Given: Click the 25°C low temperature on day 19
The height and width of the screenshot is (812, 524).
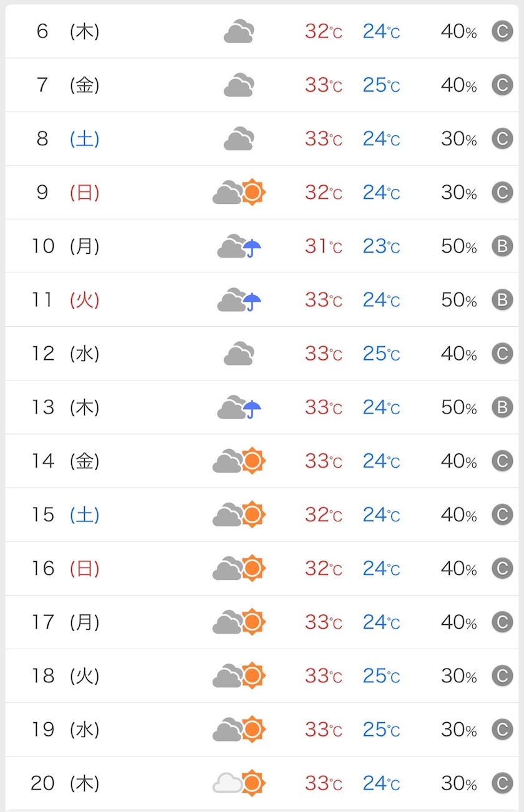Looking at the screenshot, I should click(381, 729).
